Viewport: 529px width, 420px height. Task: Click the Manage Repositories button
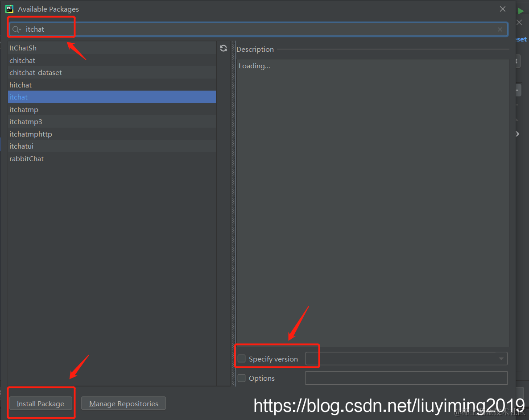coord(124,403)
